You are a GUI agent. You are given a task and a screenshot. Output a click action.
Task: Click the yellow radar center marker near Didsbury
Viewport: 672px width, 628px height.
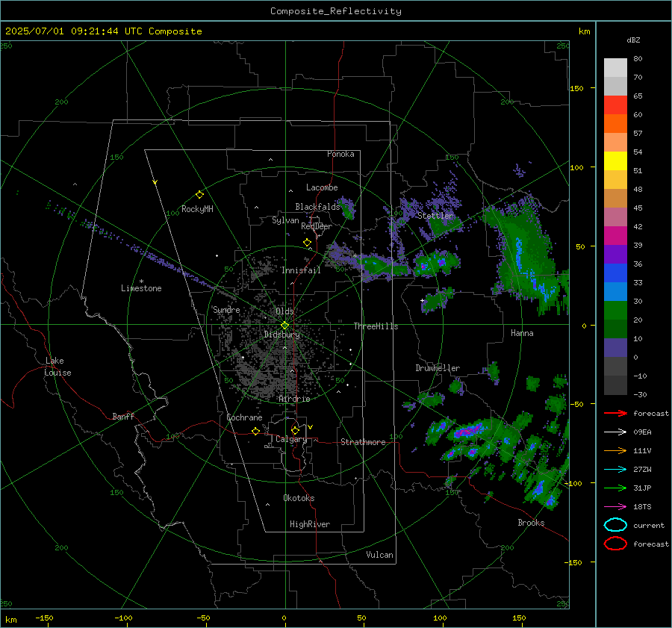coord(284,326)
